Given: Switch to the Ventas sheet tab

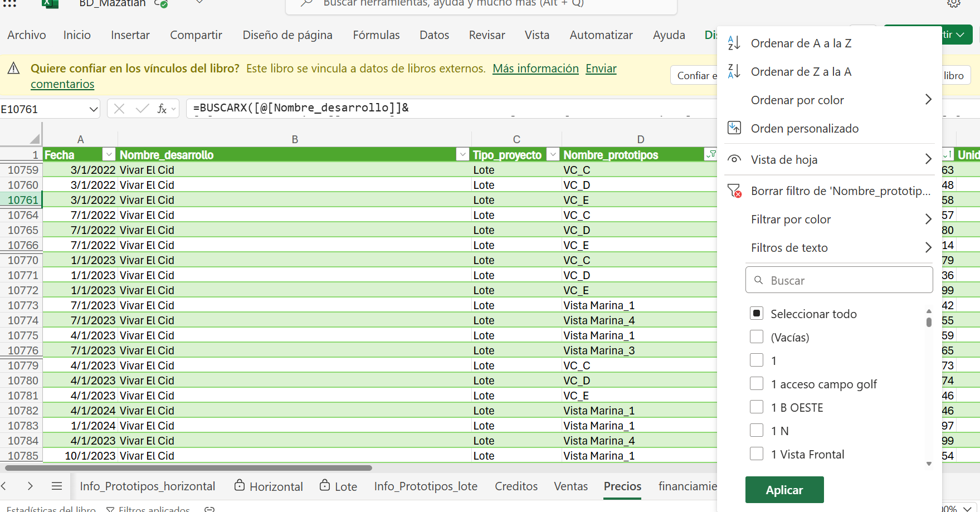Looking at the screenshot, I should pyautogui.click(x=571, y=486).
